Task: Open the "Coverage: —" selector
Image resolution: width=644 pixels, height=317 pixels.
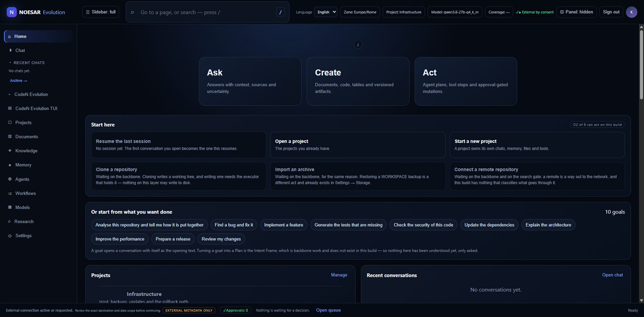Action: [x=499, y=12]
